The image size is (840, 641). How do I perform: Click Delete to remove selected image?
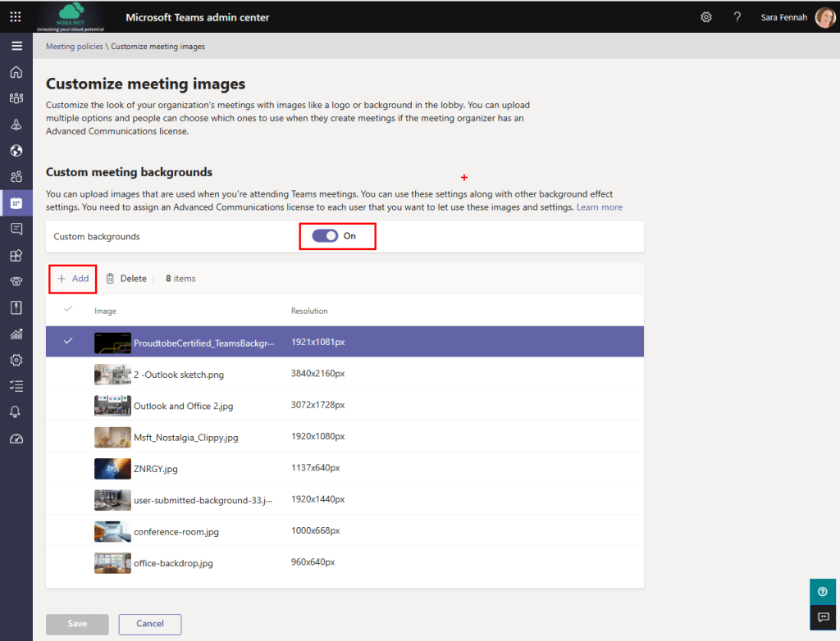pyautogui.click(x=126, y=278)
